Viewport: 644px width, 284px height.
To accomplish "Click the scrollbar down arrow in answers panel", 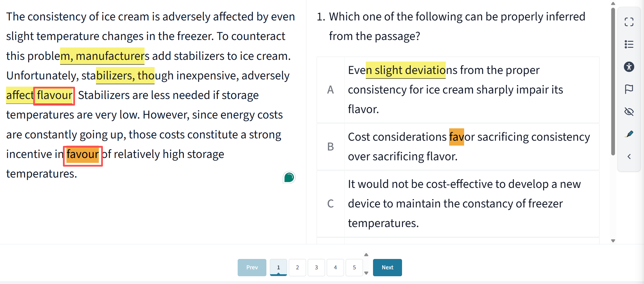I will pos(613,241).
